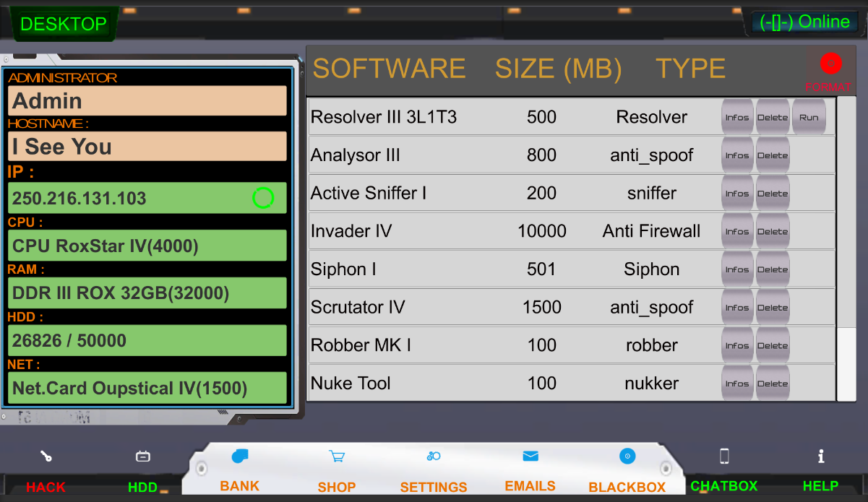Click the sniffer type cell
The height and width of the screenshot is (502, 868).
click(x=652, y=194)
